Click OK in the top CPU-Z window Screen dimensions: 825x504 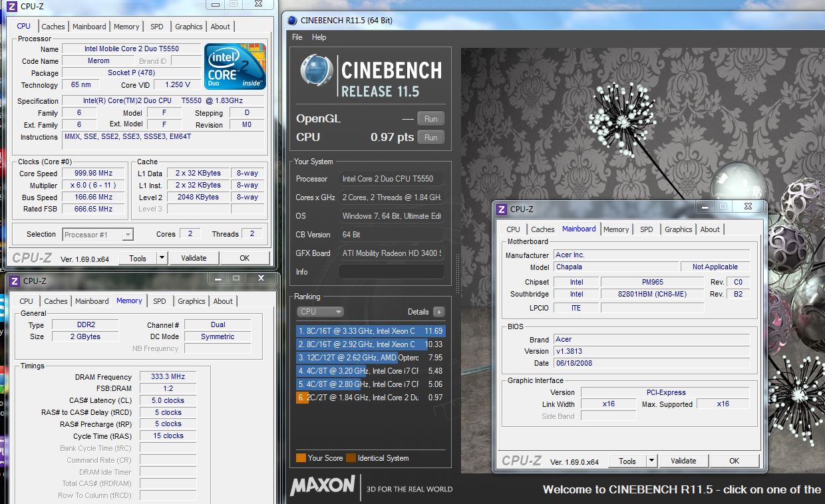[x=244, y=258]
